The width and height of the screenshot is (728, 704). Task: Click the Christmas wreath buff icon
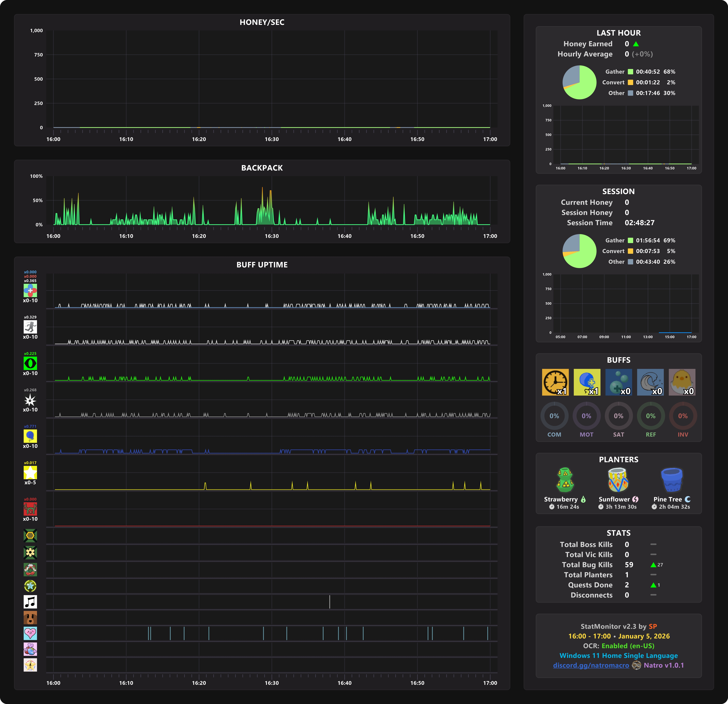(x=30, y=569)
